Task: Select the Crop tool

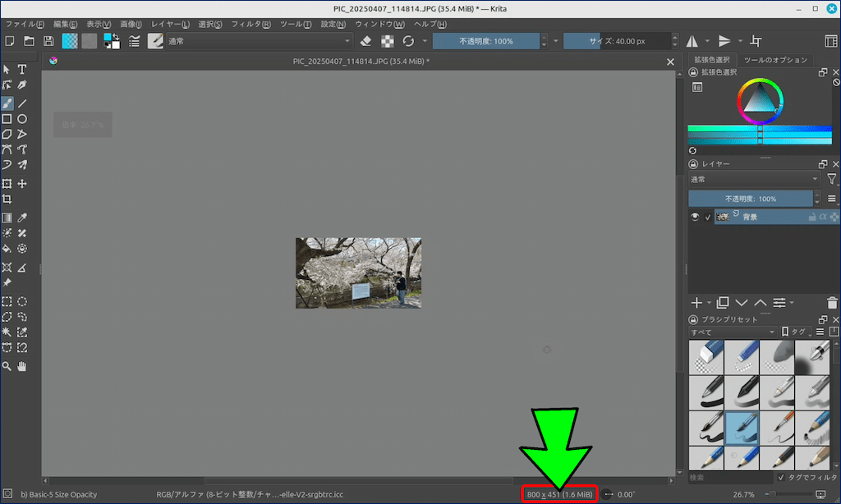Action: (7, 199)
